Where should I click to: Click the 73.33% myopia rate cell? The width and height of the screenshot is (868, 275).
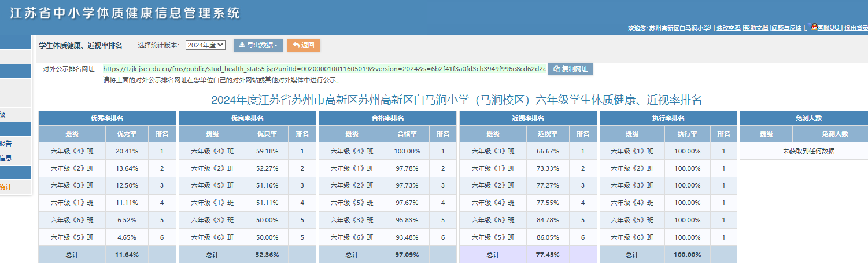[548, 168]
